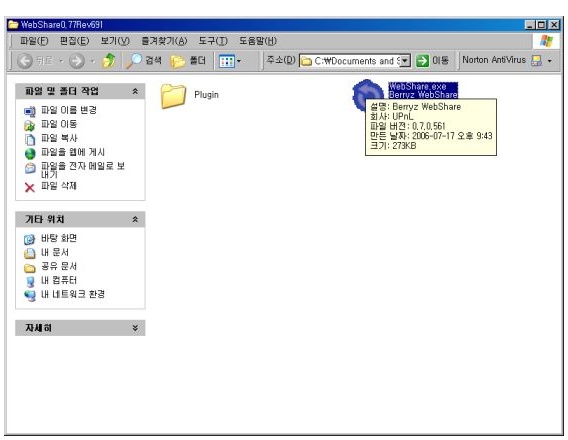Click the green arrow Go icon

422,60
